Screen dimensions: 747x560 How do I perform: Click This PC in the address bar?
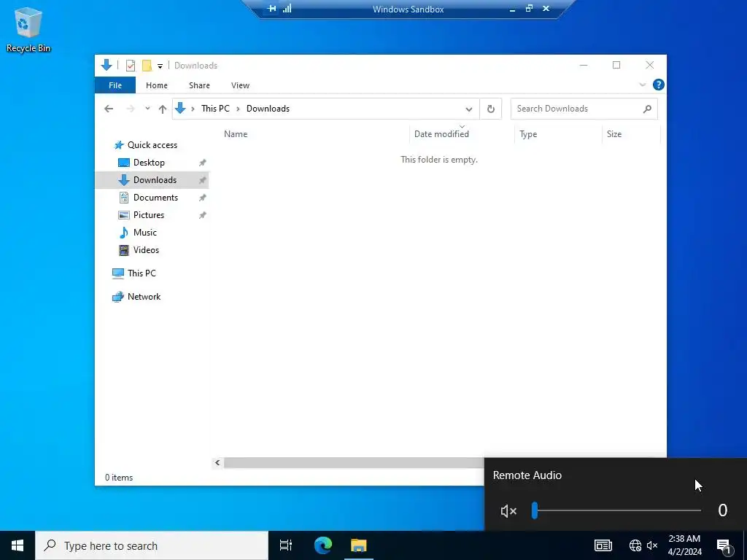tap(215, 109)
